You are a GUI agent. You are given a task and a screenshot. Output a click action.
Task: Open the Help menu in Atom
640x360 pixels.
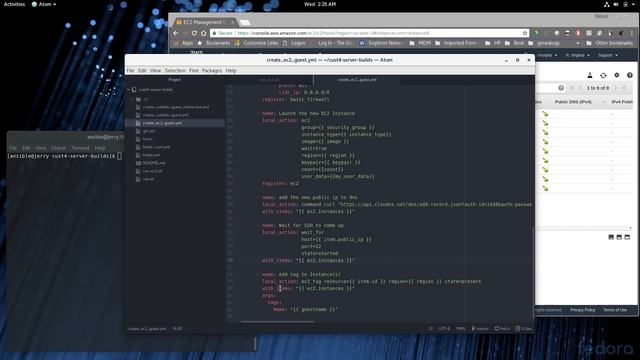coord(231,71)
